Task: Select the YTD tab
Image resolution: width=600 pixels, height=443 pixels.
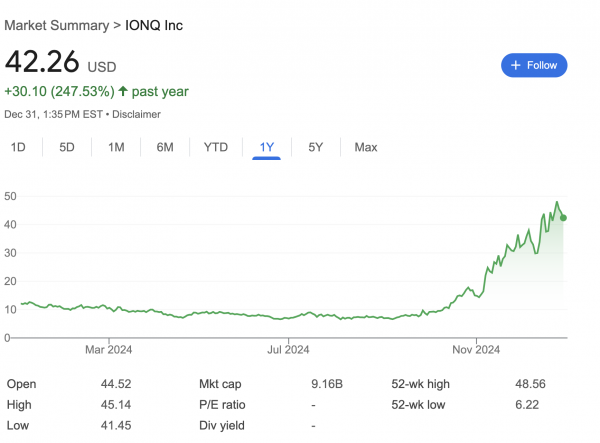Action: (x=216, y=147)
